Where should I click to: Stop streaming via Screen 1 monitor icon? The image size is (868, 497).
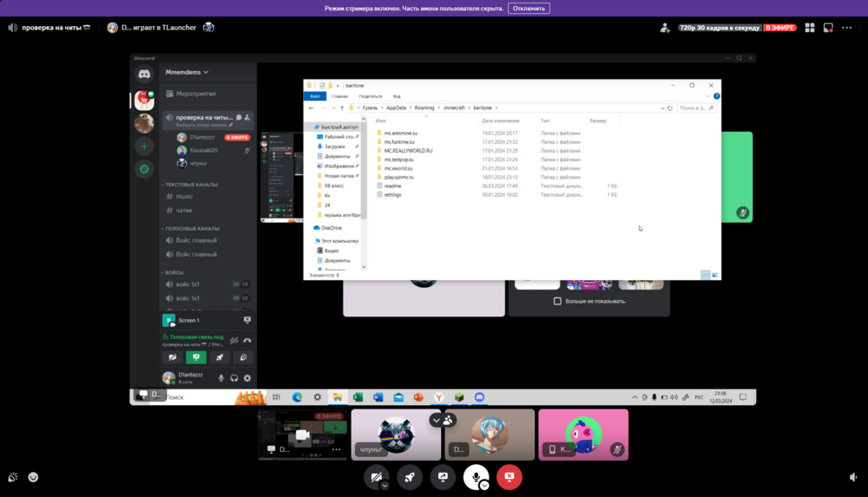247,320
